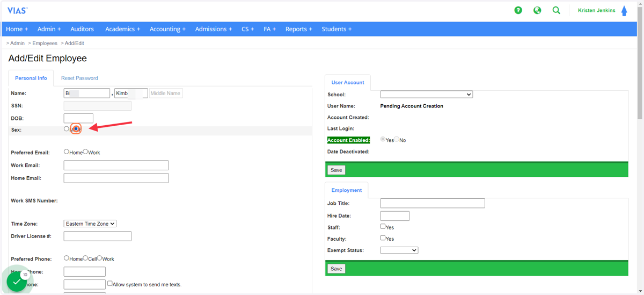
Task: Click the Home Email field
Action: pos(116,178)
